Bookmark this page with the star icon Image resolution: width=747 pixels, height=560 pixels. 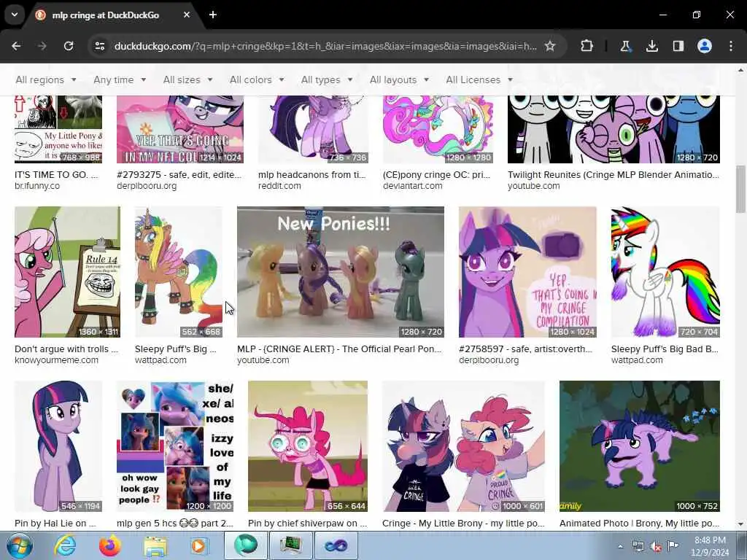click(550, 46)
